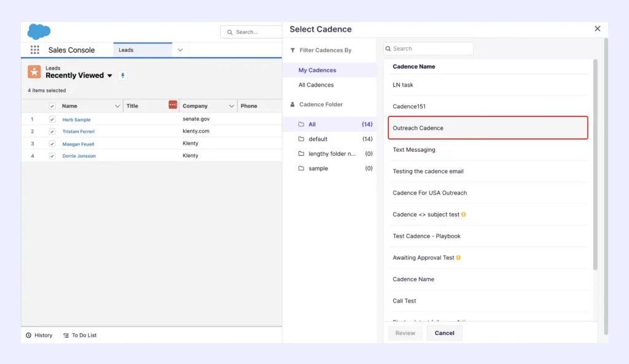629x364 pixels.
Task: Click the Review button
Action: coord(405,333)
